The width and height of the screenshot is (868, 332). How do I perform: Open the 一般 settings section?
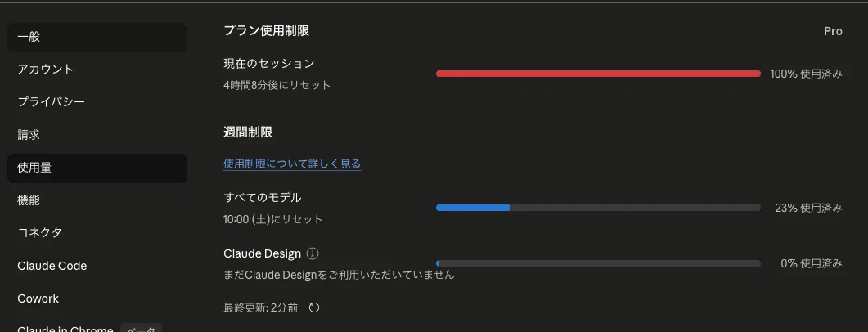97,37
